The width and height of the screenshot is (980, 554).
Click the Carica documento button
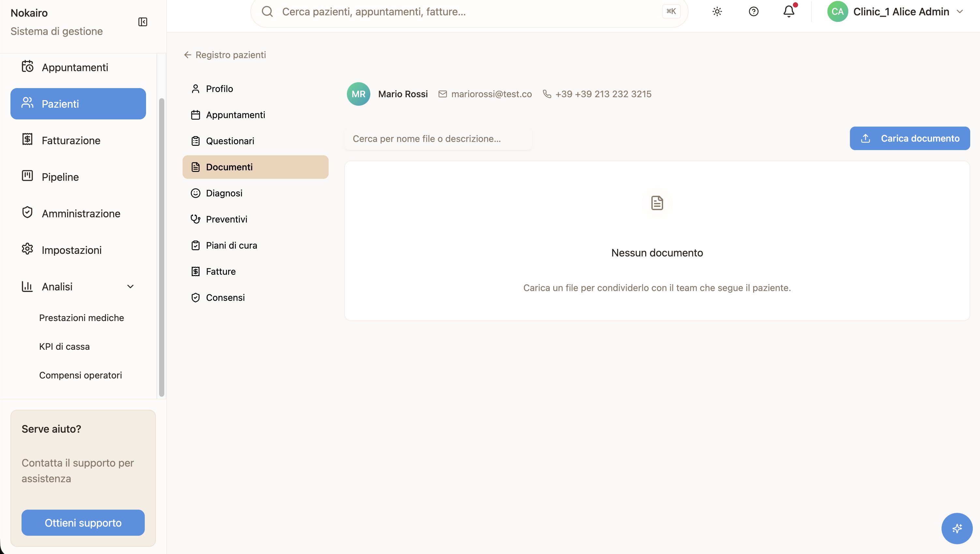pos(910,138)
